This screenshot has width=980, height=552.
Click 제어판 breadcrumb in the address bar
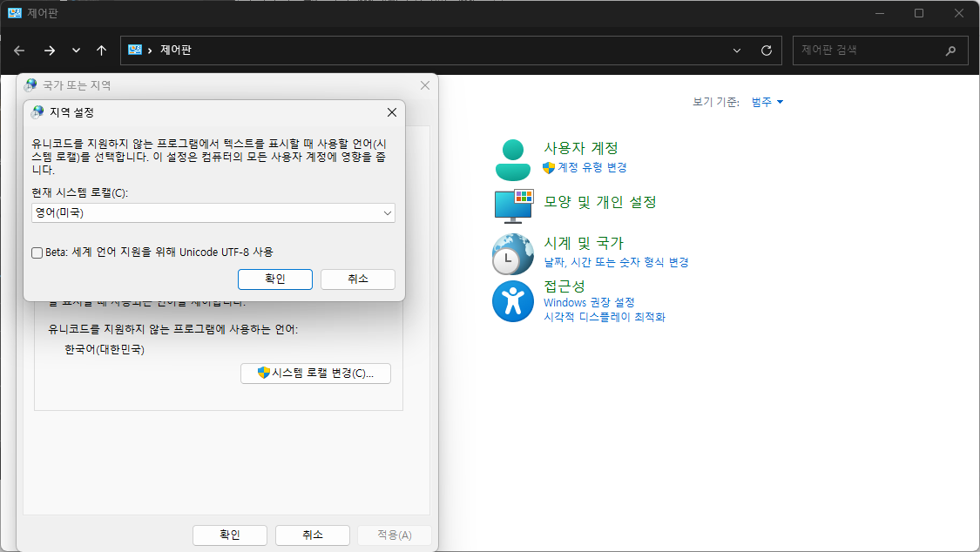176,50
